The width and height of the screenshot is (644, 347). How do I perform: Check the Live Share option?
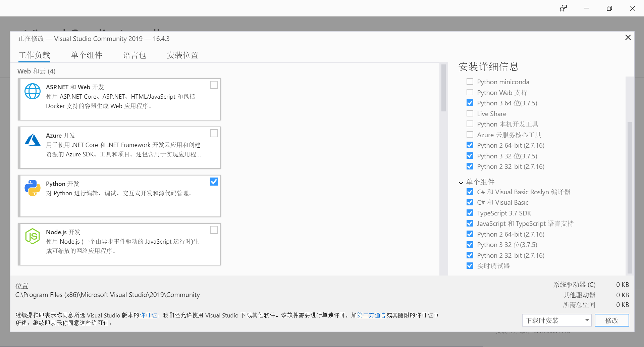pos(470,114)
